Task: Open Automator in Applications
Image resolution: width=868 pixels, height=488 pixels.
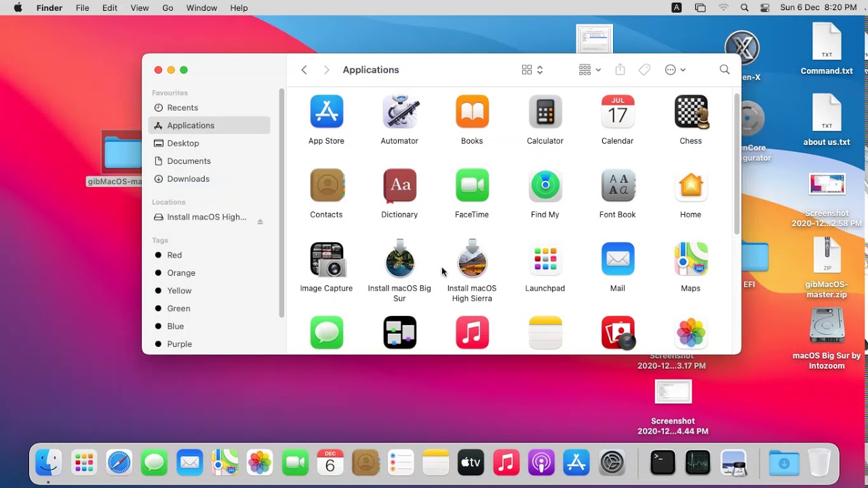Action: click(399, 112)
